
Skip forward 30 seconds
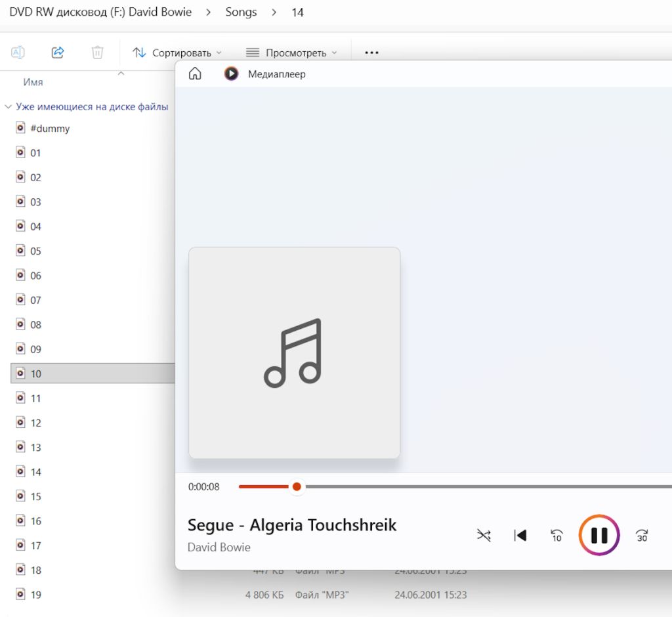pos(642,535)
